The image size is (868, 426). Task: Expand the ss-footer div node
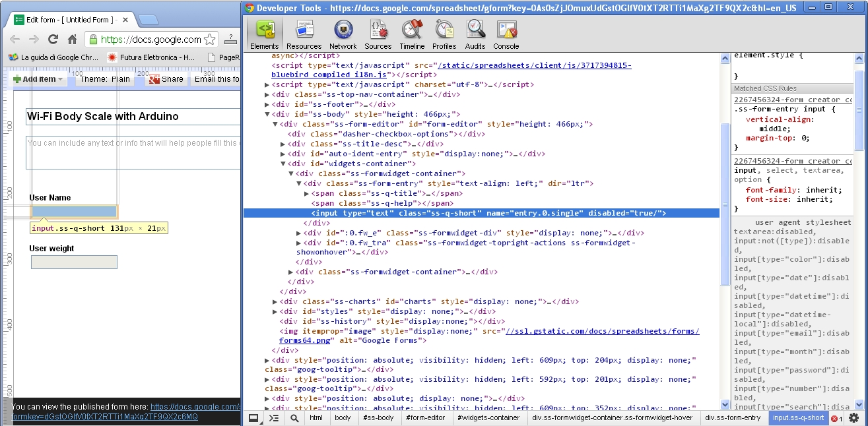267,104
